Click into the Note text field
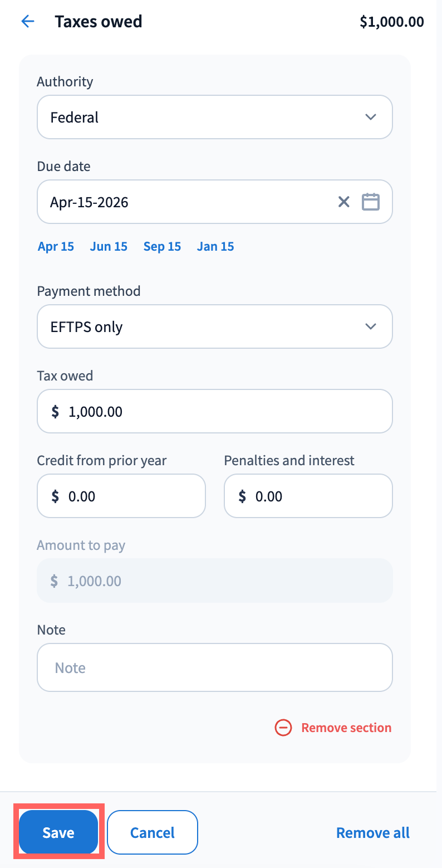The height and width of the screenshot is (868, 442). tap(214, 667)
